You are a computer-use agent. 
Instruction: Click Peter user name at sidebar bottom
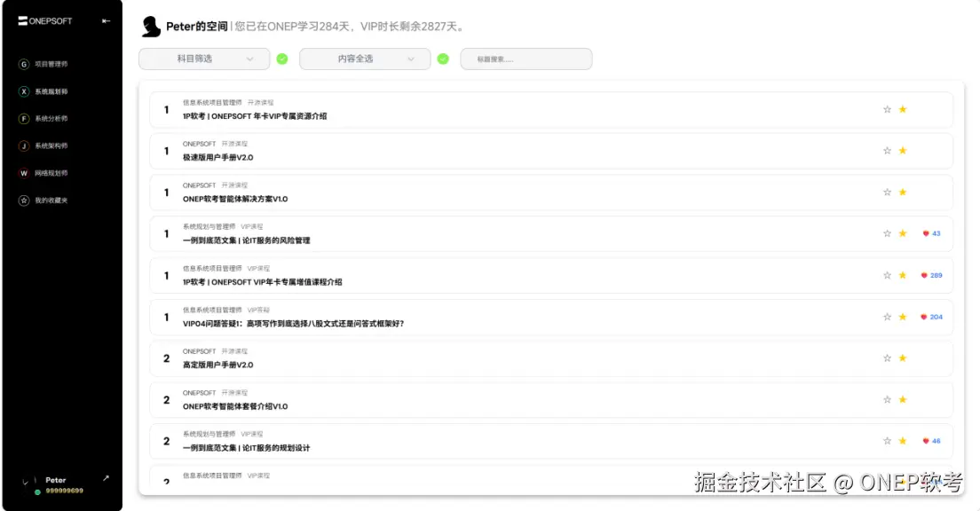(56, 480)
